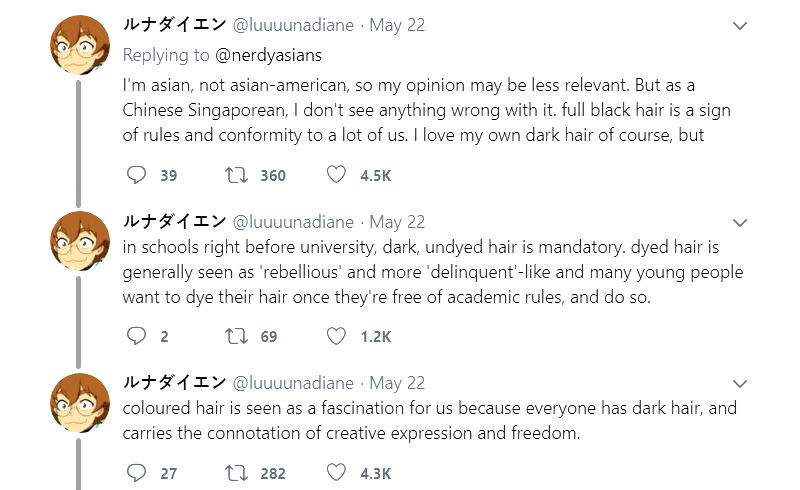Like the tweet with 4.3K likes

(x=337, y=473)
